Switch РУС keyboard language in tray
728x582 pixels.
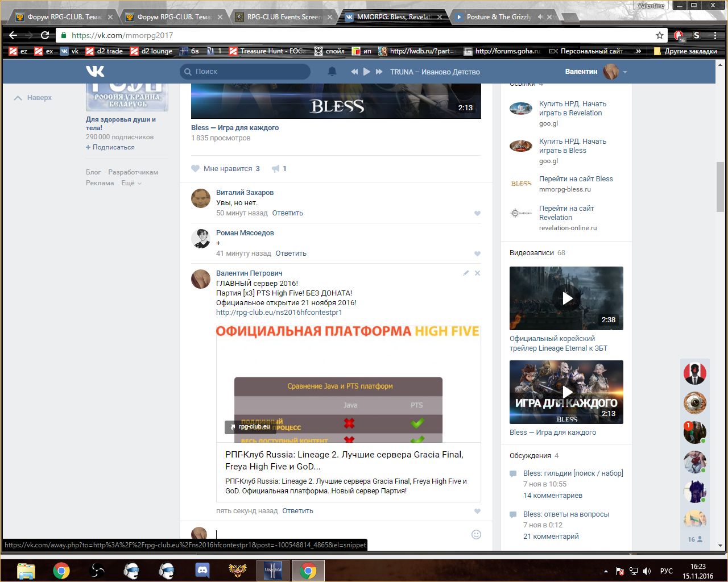point(666,571)
